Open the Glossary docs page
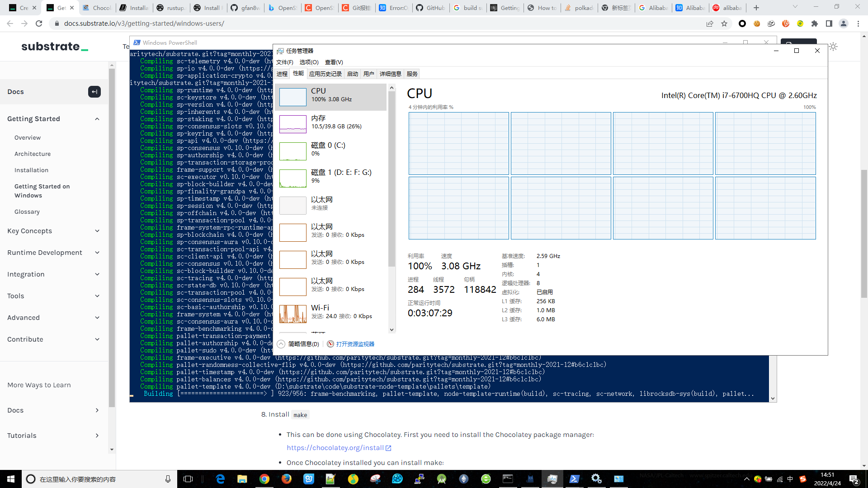 (x=27, y=212)
